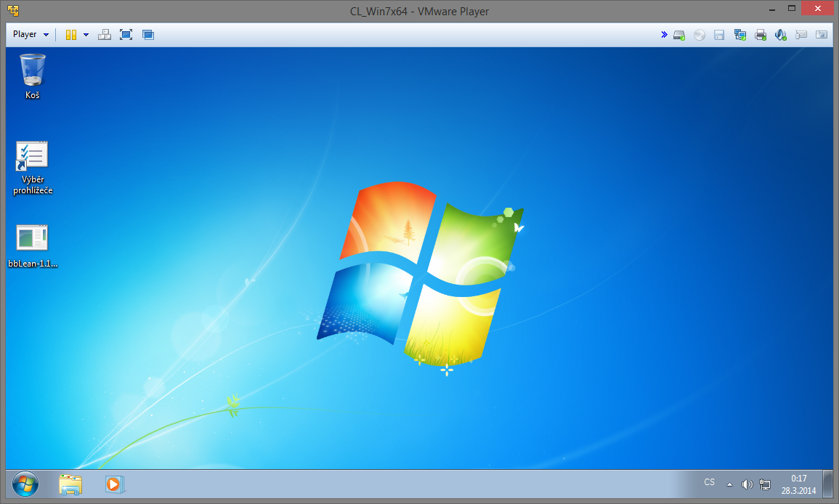Open the Start menu orb

25,484
